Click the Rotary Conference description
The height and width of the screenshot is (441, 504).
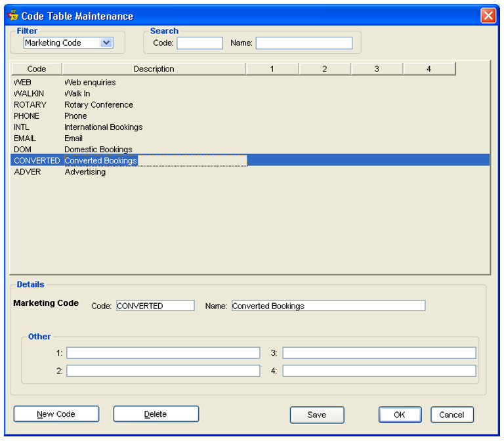coord(98,105)
